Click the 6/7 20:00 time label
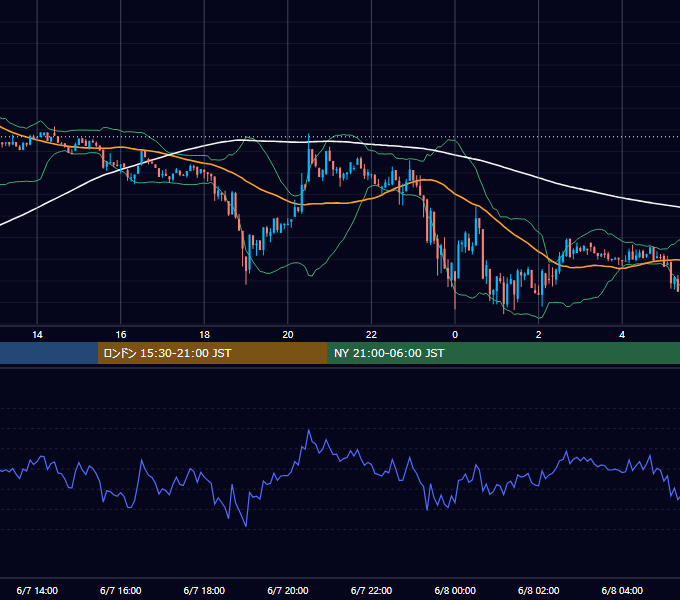The image size is (680, 600). tap(288, 591)
